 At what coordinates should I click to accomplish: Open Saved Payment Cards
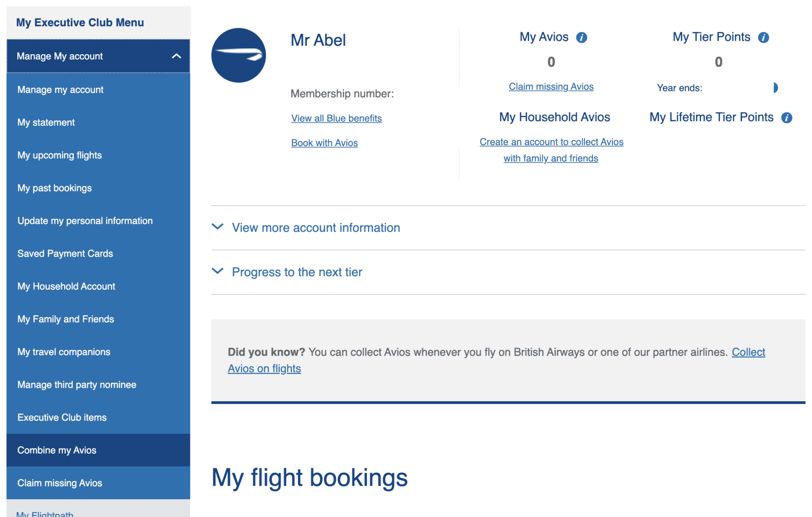(65, 253)
